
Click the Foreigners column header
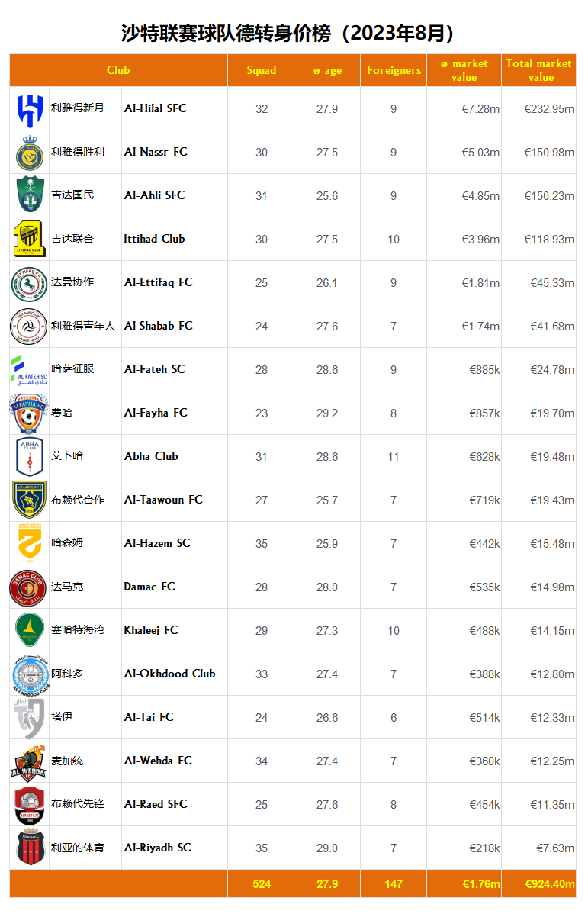394,70
